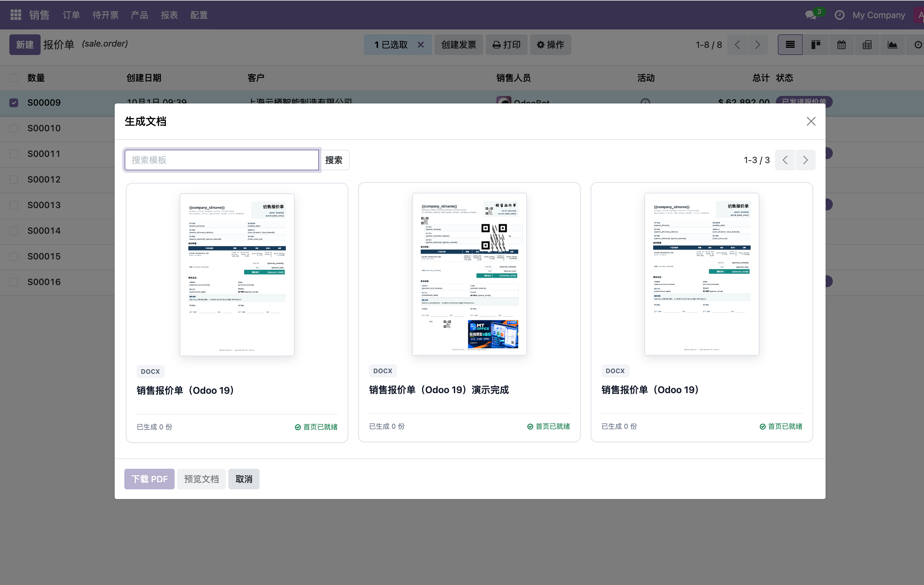Open the activities clock icon beside My Company

(839, 15)
